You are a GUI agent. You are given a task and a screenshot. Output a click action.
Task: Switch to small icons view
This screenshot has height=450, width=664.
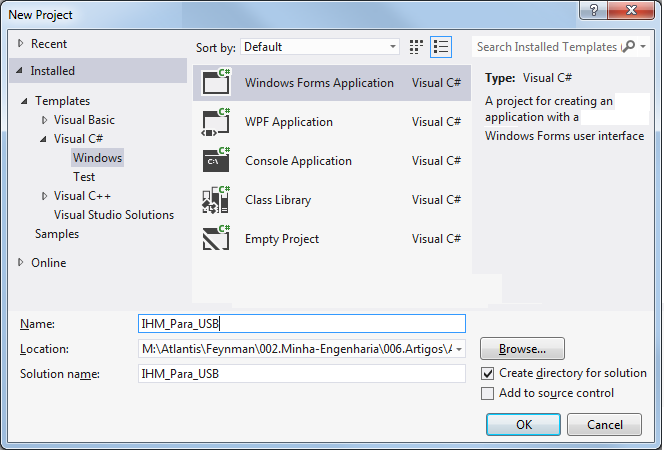pyautogui.click(x=416, y=47)
